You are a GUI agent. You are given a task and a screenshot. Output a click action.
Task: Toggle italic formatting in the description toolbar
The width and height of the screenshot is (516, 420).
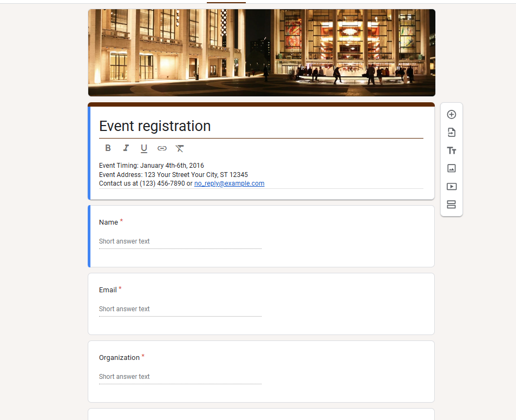click(x=126, y=148)
